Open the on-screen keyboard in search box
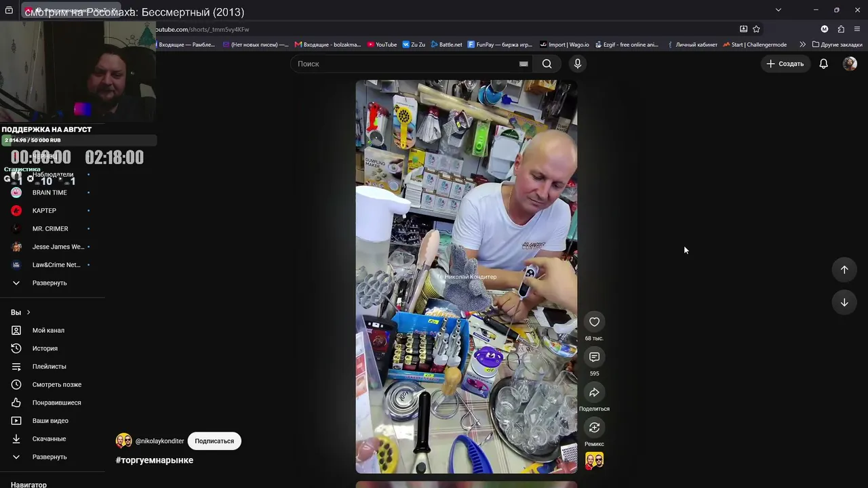868x488 pixels. [524, 64]
